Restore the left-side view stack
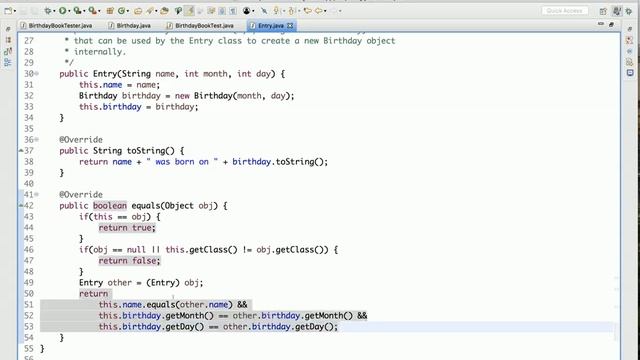 (8, 29)
